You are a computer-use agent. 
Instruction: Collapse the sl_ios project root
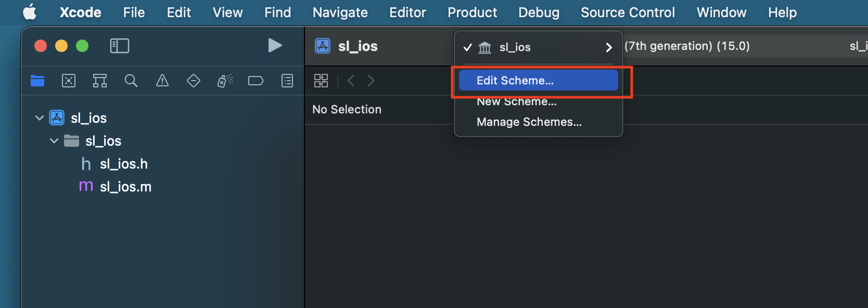click(40, 118)
